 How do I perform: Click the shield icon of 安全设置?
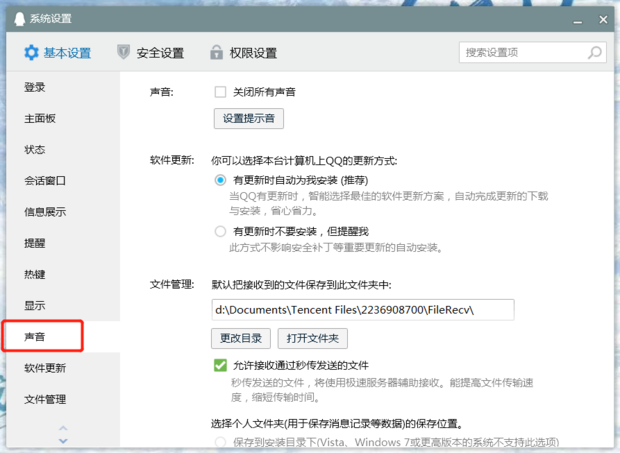click(123, 52)
